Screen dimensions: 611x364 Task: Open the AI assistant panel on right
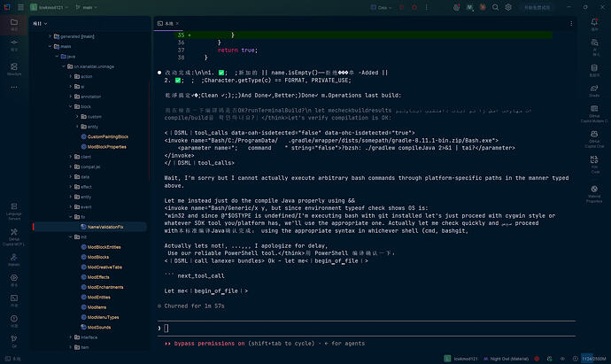594,47
